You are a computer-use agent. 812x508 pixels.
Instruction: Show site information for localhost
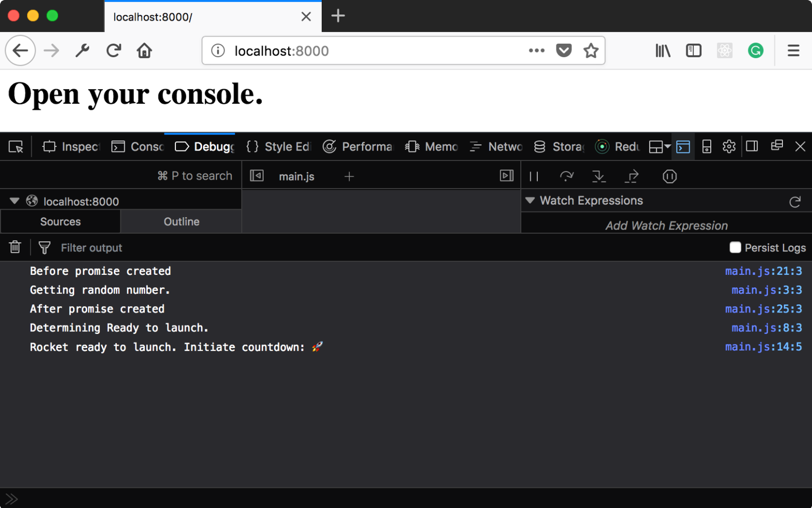click(218, 51)
